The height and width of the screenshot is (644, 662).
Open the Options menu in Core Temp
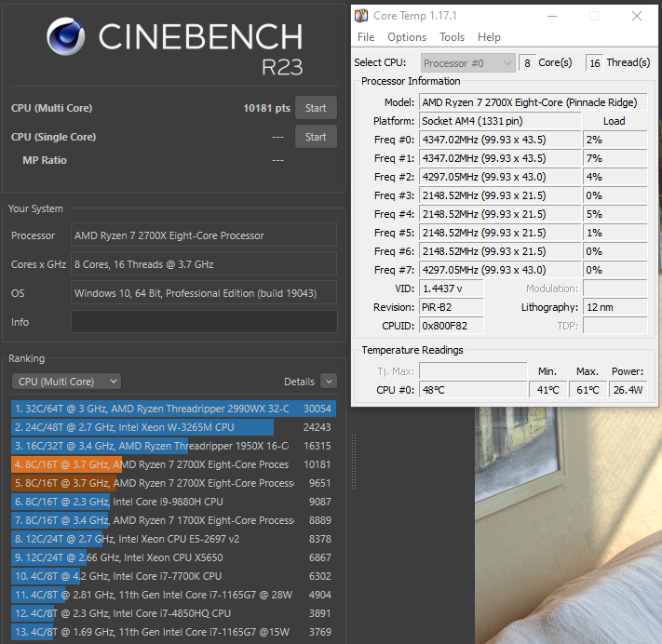407,37
